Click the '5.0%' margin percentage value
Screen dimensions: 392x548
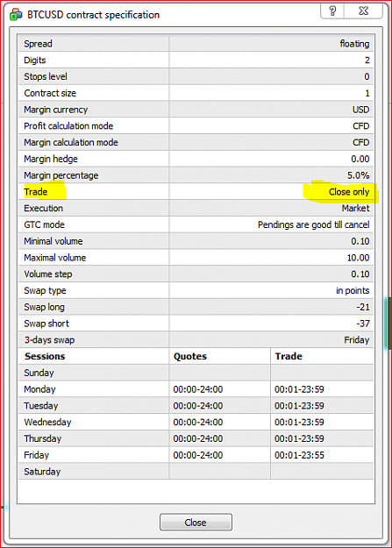click(x=358, y=175)
